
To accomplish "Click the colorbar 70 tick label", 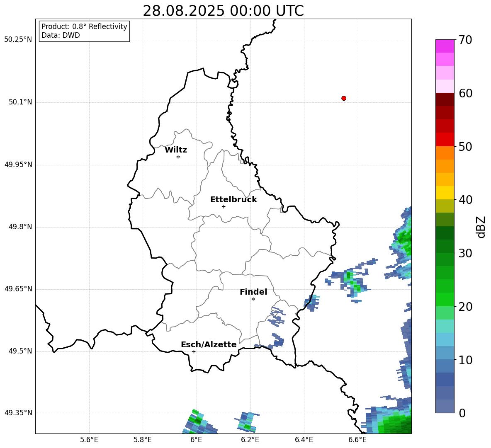I will pos(465,40).
